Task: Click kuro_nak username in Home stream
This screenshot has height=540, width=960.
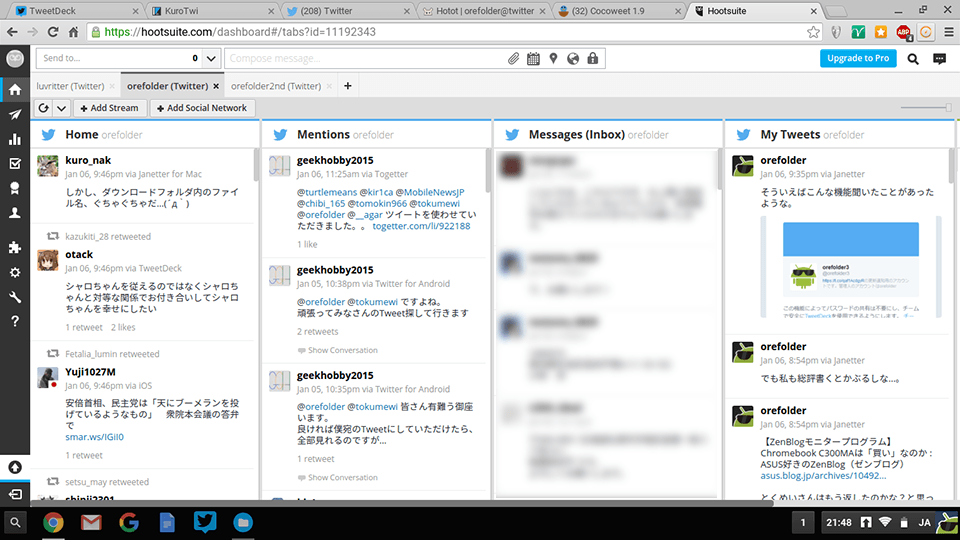Action: [x=88, y=160]
